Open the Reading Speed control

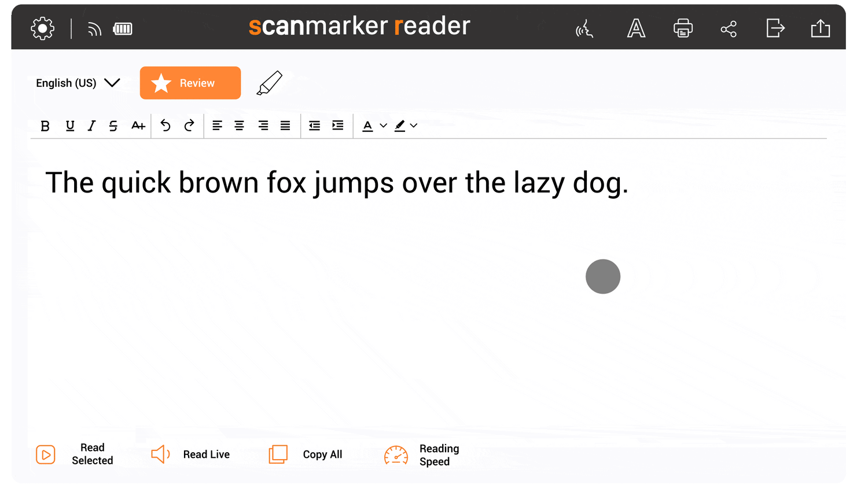[421, 455]
